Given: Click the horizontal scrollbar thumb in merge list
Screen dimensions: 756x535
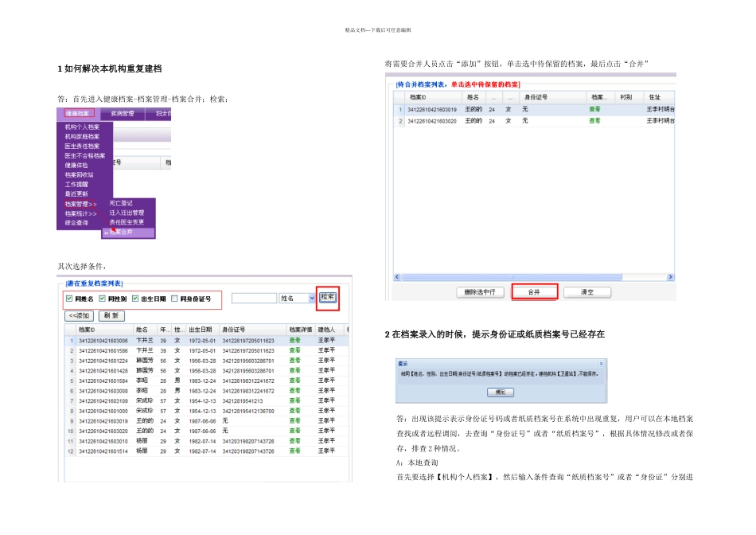Looking at the screenshot, I should click(x=512, y=277).
